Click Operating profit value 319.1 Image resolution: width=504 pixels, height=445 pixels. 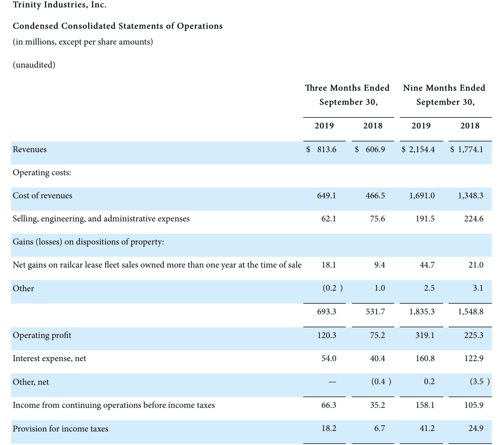click(x=425, y=335)
